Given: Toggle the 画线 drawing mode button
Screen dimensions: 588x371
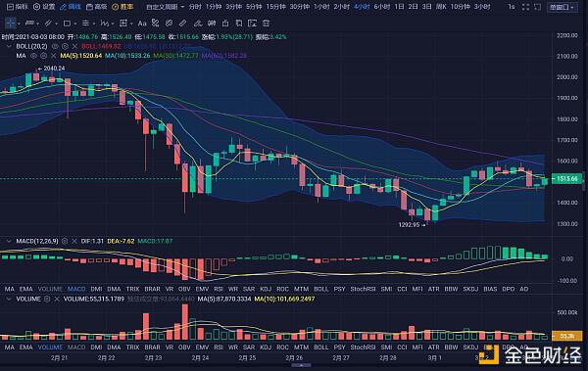Looking at the screenshot, I should 71,7.
